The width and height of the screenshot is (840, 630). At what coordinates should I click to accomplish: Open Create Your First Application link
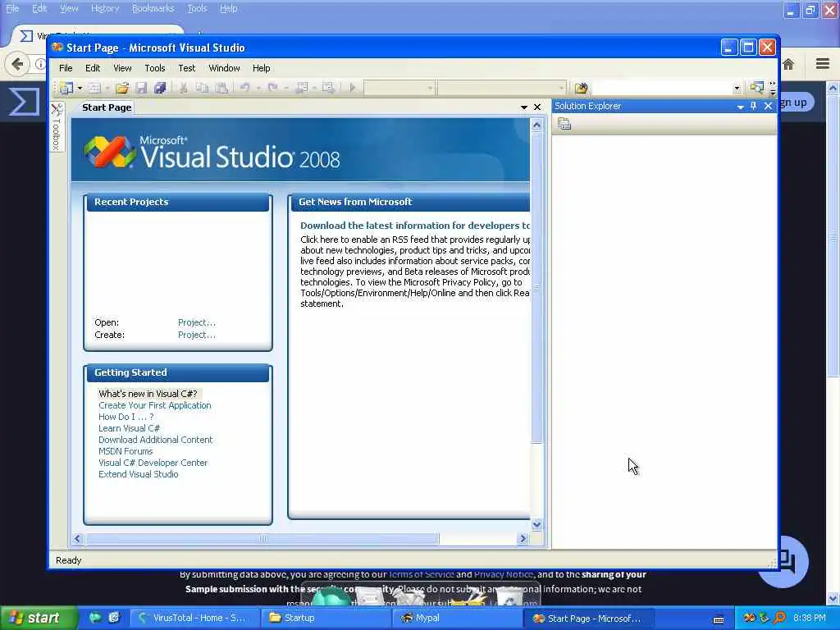pos(155,405)
